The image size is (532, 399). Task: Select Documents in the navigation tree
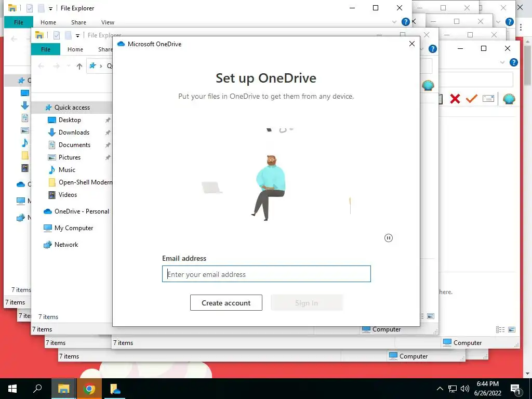[74, 145]
